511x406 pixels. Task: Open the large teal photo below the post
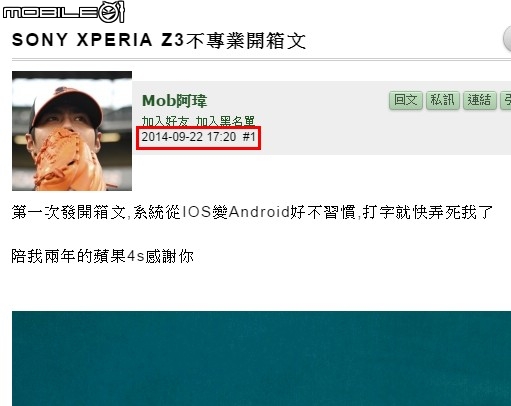261,358
